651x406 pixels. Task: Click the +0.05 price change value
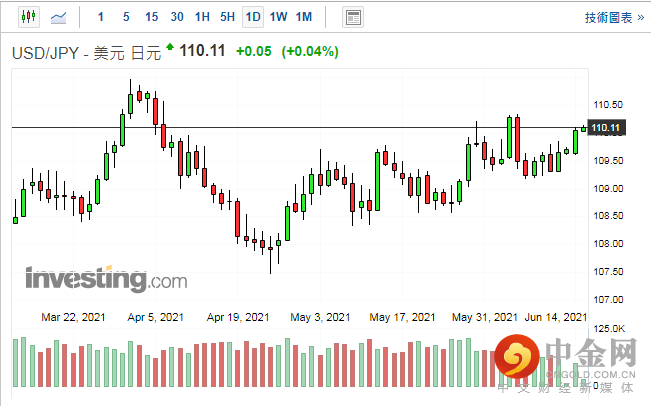pyautogui.click(x=254, y=51)
